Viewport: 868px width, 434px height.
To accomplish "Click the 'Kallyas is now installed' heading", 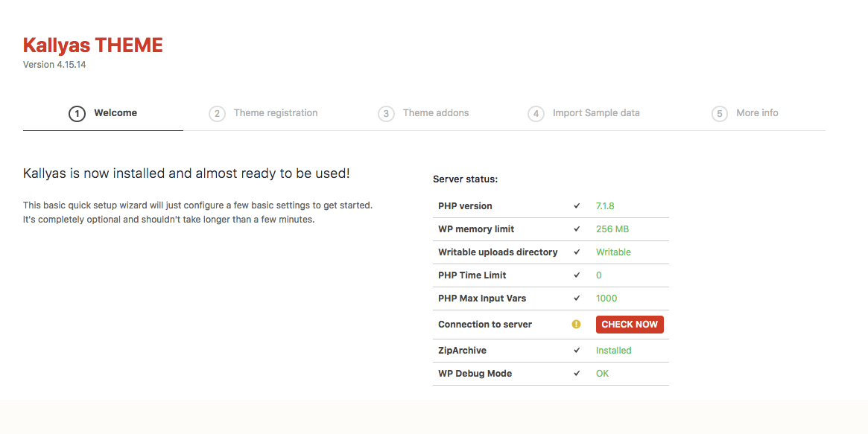I will pos(186,173).
